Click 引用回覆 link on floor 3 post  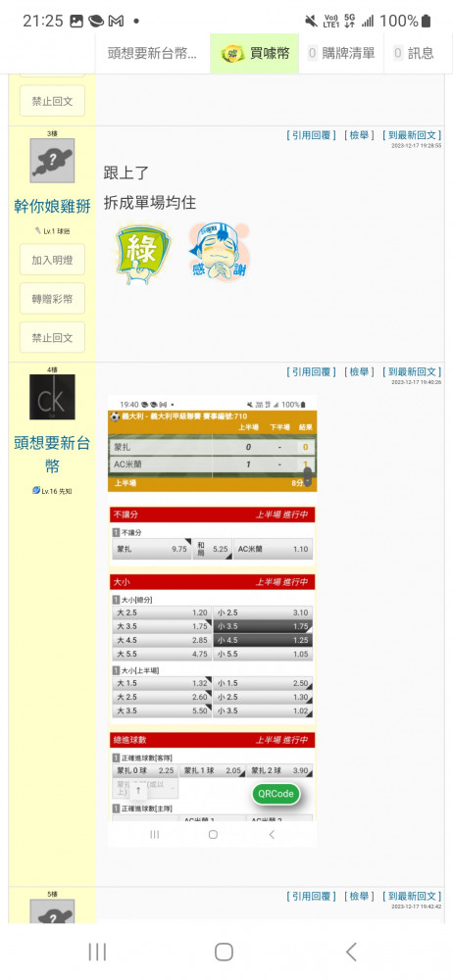pos(312,135)
